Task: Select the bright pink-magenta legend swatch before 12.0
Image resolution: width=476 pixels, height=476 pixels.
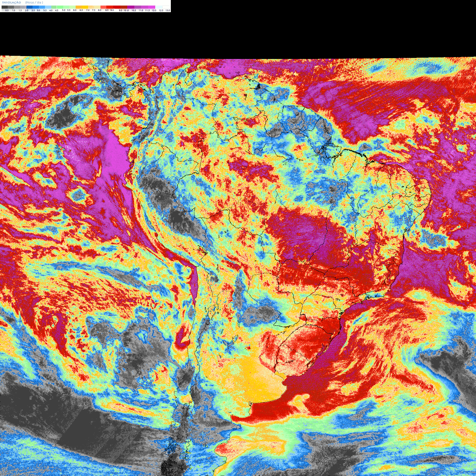Action: click(x=152, y=7)
